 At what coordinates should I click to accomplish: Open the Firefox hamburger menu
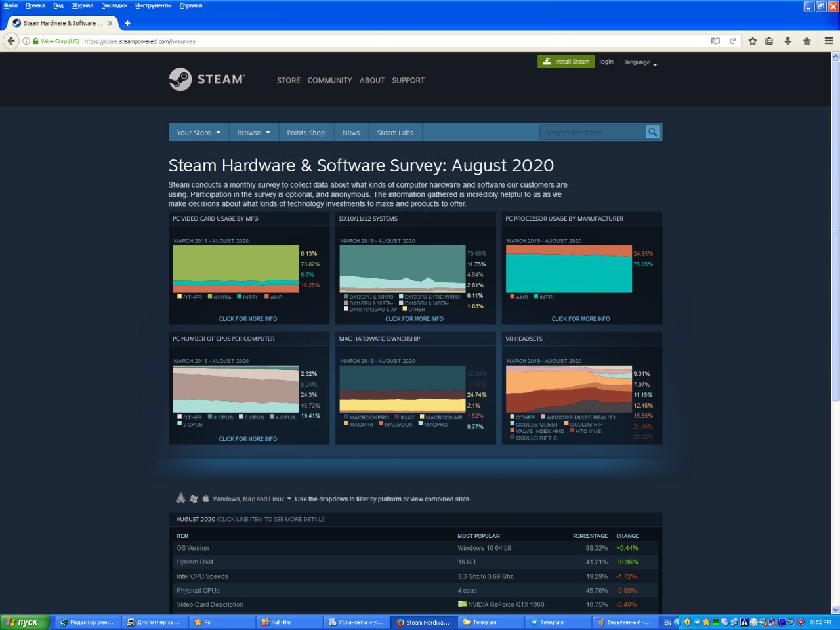pyautogui.click(x=828, y=41)
